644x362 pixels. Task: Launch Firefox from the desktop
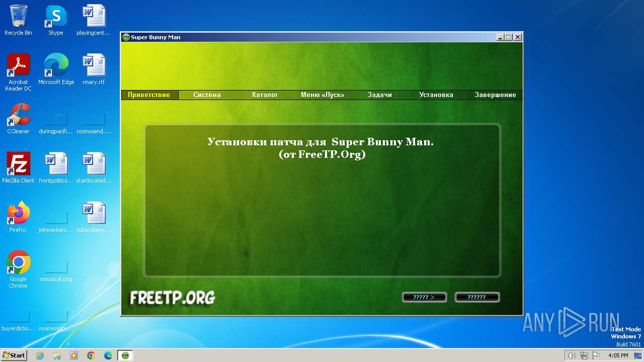click(18, 217)
